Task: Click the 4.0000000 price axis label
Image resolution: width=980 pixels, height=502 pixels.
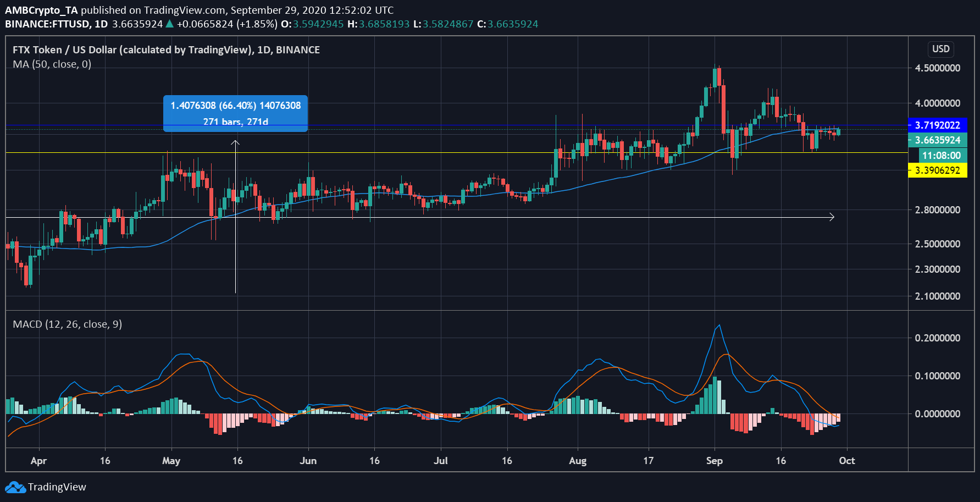Action: click(x=937, y=103)
